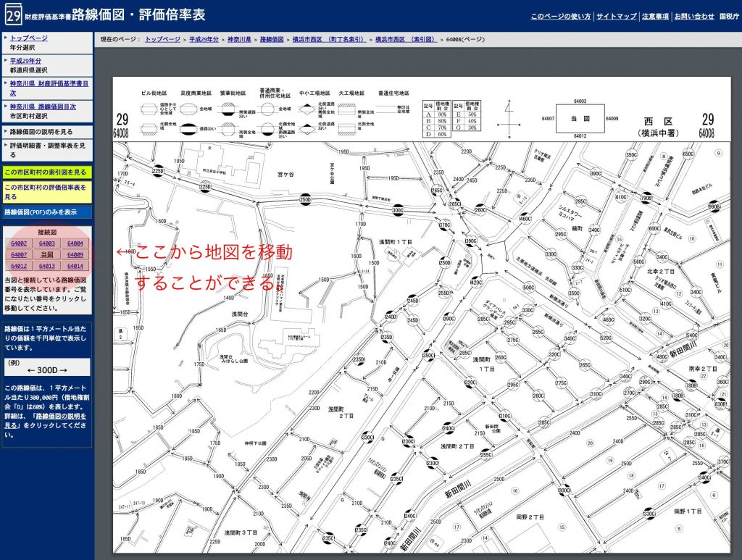Open adjacent map 64002 in the 接続図 grid
Viewport: 742px width, 560px height.
click(18, 243)
